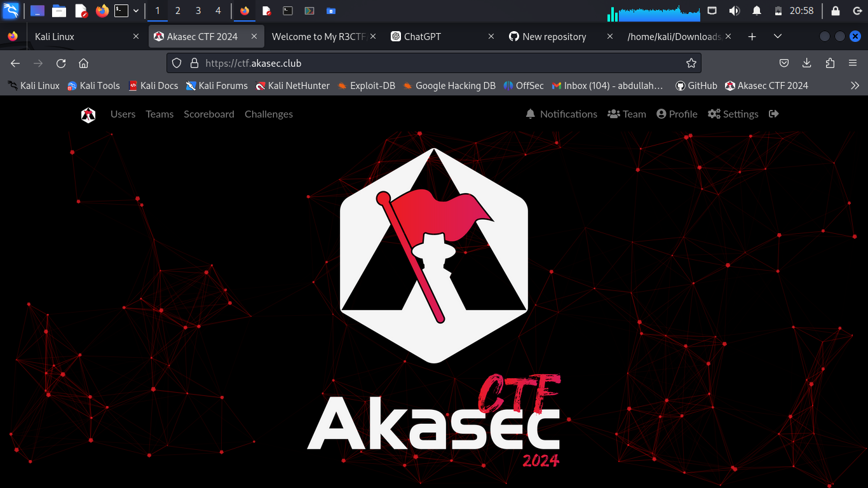Viewport: 868px width, 488px height.
Task: Go to the Firefox home page
Action: click(83, 63)
